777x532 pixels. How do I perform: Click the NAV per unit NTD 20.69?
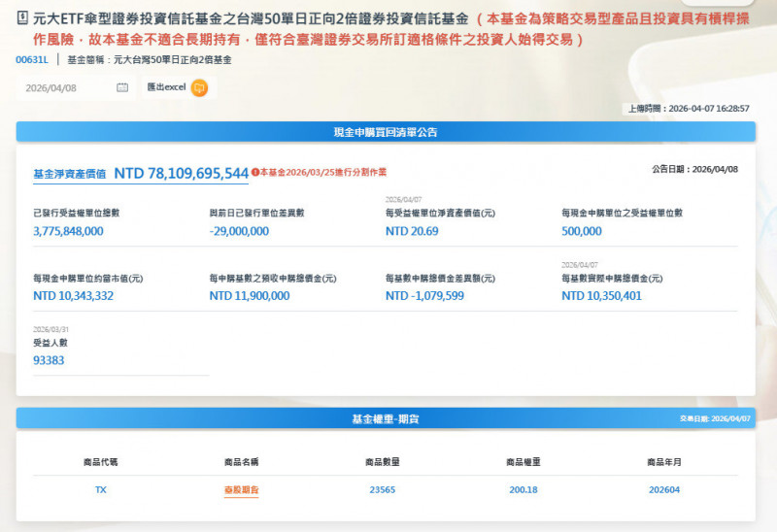[412, 231]
